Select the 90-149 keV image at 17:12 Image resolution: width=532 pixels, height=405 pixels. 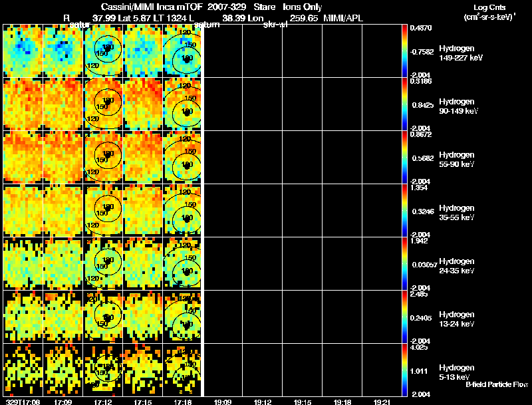(103, 104)
